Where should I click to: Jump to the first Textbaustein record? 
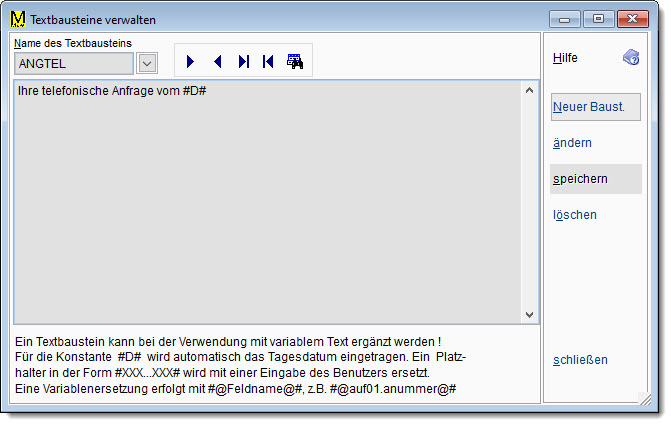pos(268,62)
